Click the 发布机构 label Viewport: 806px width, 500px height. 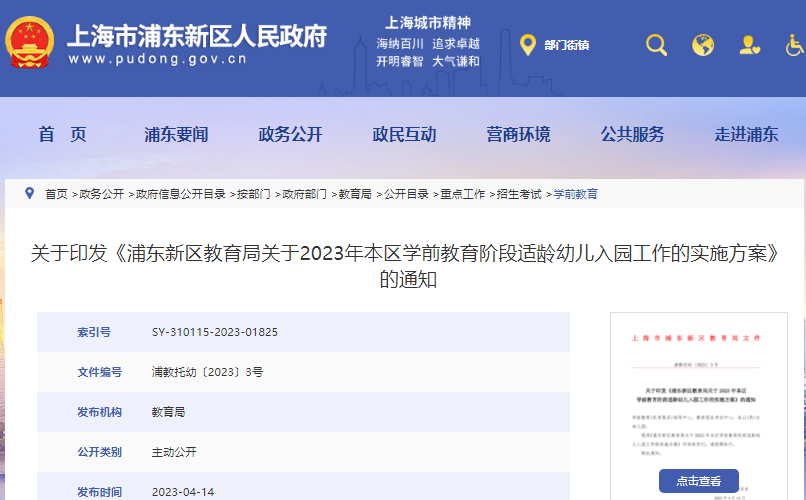pyautogui.click(x=100, y=412)
